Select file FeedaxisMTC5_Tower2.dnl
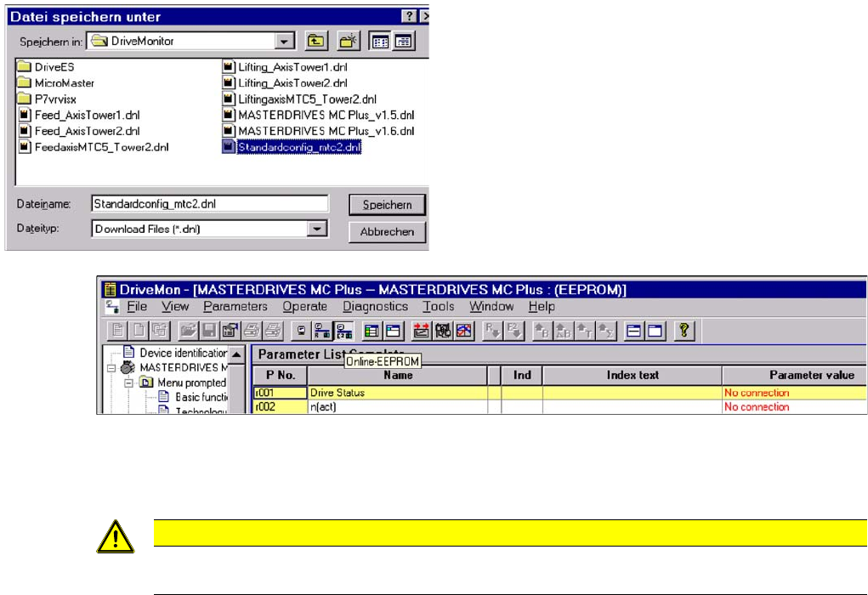868x595 pixels. [94, 147]
